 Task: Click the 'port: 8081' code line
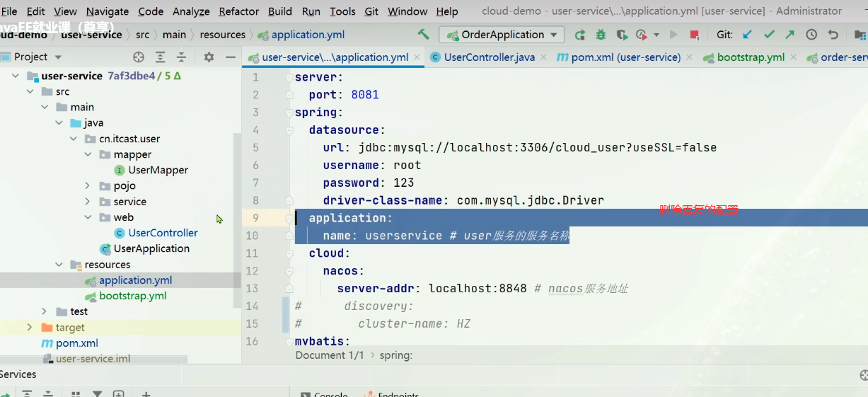[344, 95]
